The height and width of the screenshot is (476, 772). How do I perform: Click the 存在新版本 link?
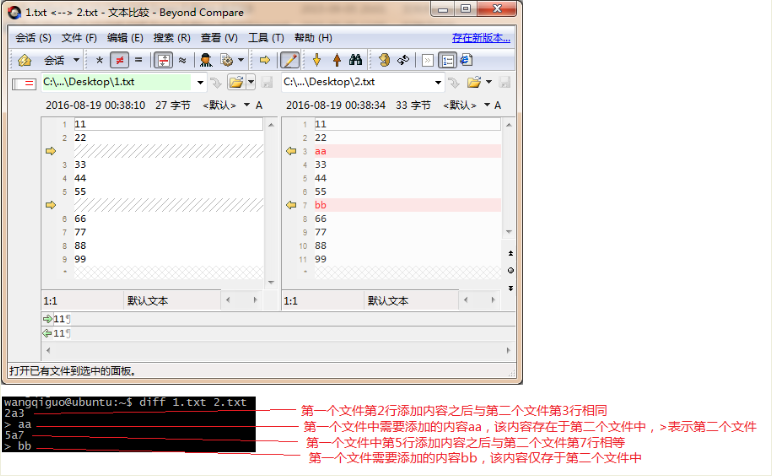(481, 38)
